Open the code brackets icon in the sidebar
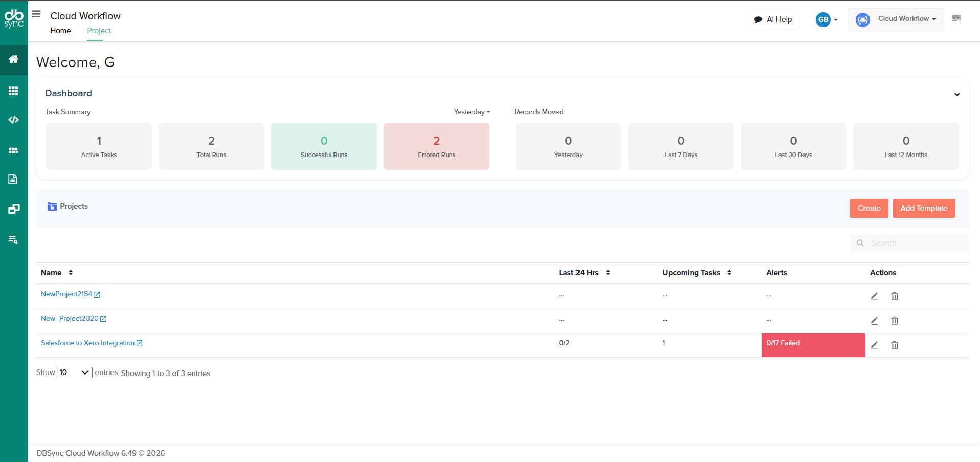The height and width of the screenshot is (462, 980). pyautogui.click(x=14, y=120)
